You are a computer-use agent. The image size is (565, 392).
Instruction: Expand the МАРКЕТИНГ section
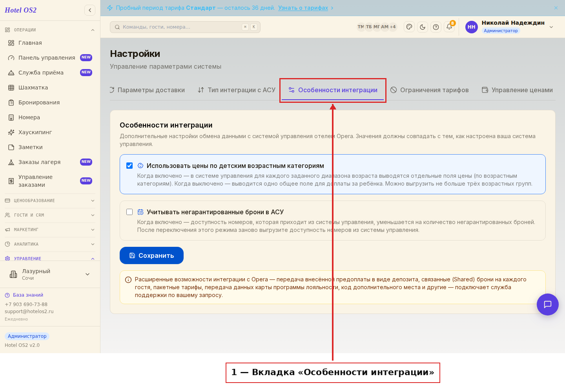click(50, 230)
